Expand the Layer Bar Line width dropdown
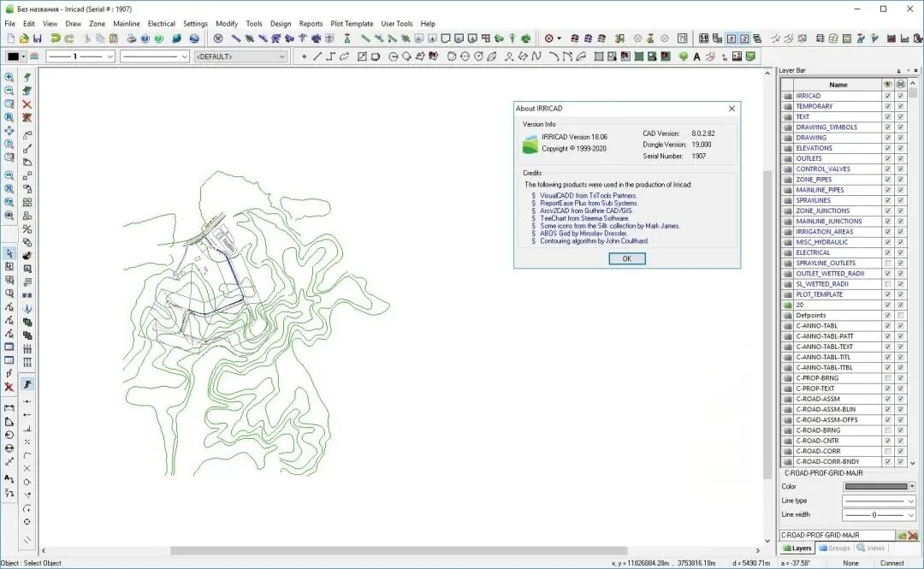Screen dimensions: 924x569 [911, 515]
